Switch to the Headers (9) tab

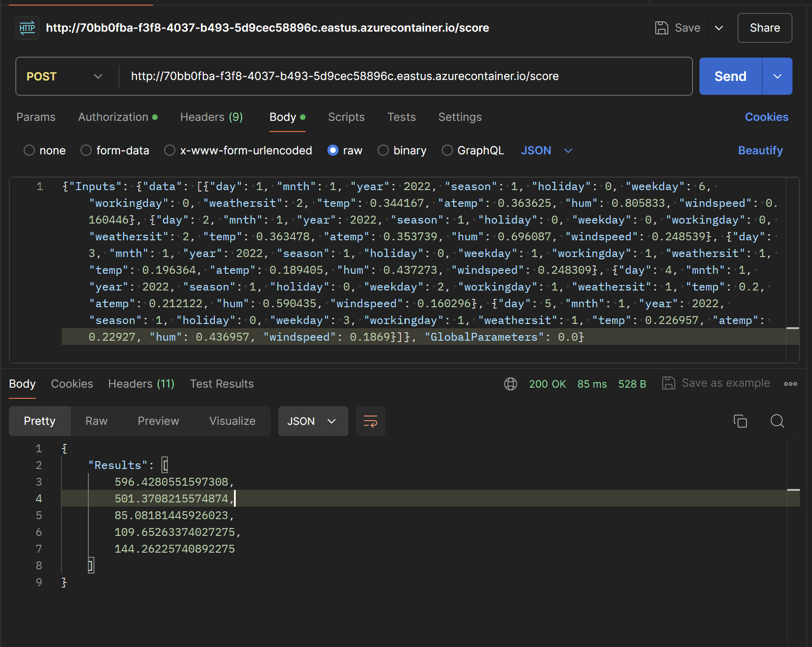(211, 117)
